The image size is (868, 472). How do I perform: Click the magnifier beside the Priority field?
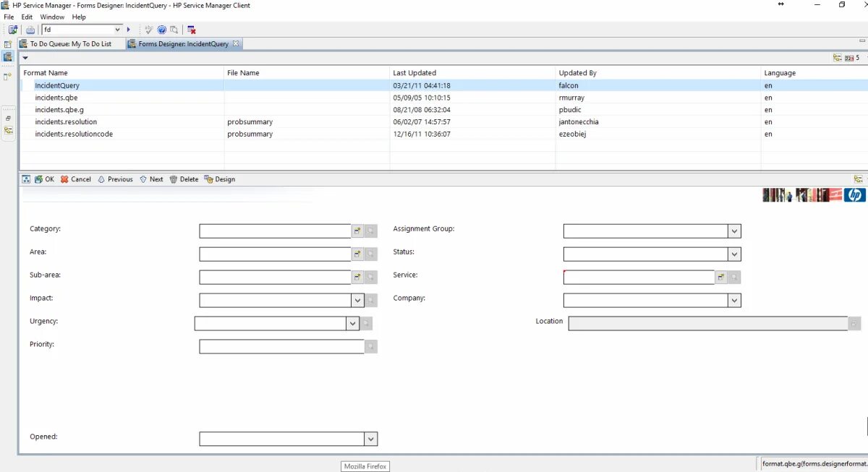tap(371, 347)
